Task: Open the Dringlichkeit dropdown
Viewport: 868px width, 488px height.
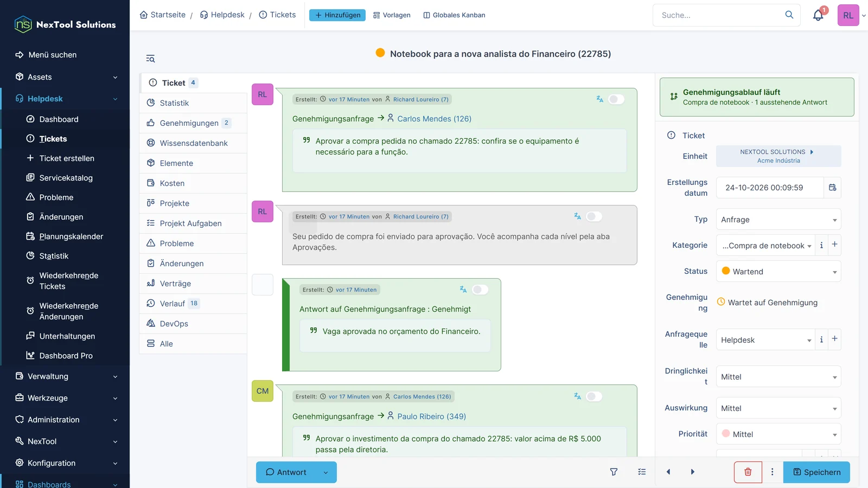Action: coord(778,377)
